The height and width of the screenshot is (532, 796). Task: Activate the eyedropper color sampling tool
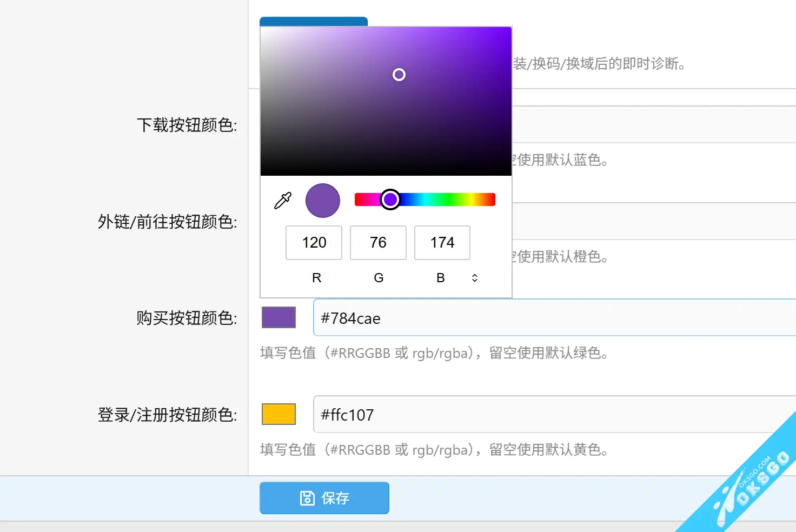pos(283,201)
